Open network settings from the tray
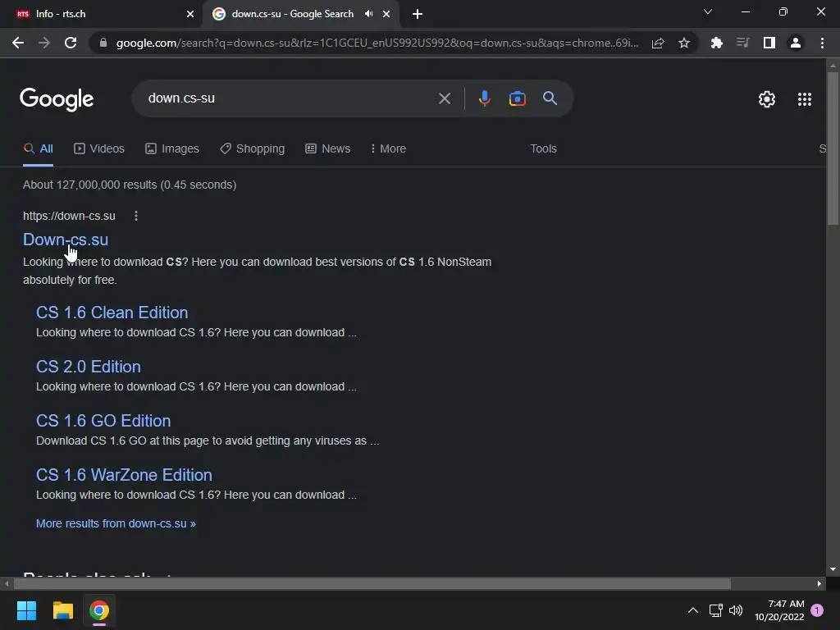The height and width of the screenshot is (630, 840). 715,610
